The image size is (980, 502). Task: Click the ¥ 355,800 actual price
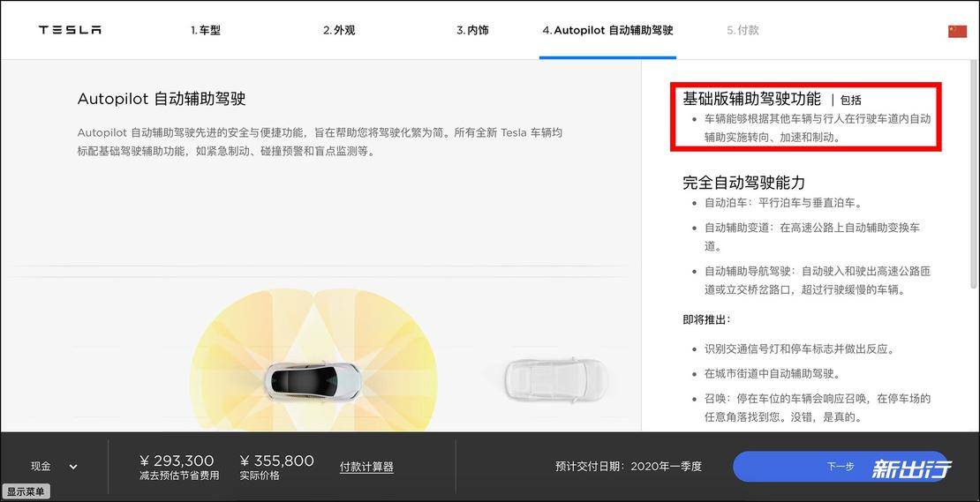[x=277, y=461]
